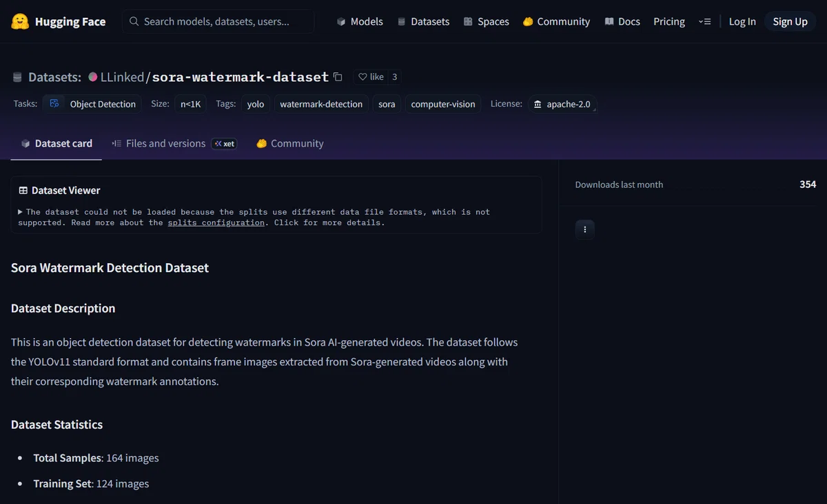Viewport: 827px width, 504px height.
Task: Select the computer-vision tag
Action: tap(443, 104)
